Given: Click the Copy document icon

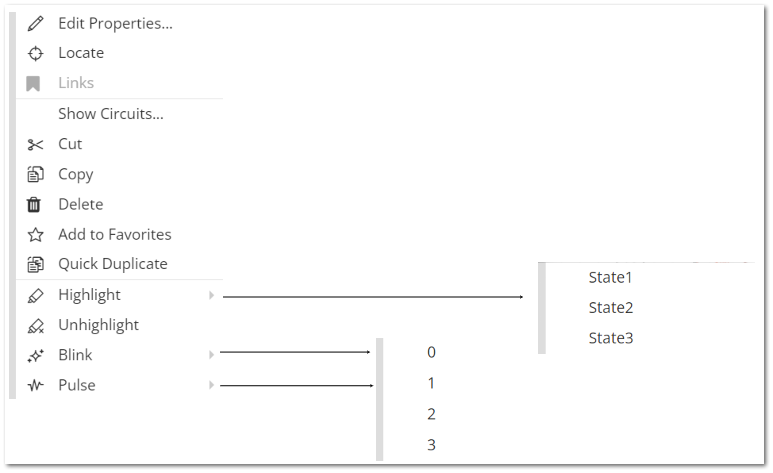Looking at the screenshot, I should (x=35, y=174).
